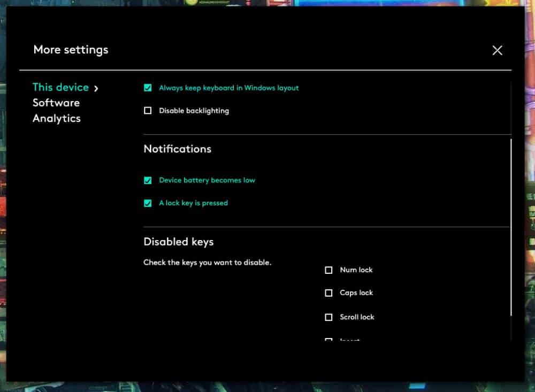535x392 pixels.
Task: Check Scroll lock to disable it
Action: [x=328, y=317]
